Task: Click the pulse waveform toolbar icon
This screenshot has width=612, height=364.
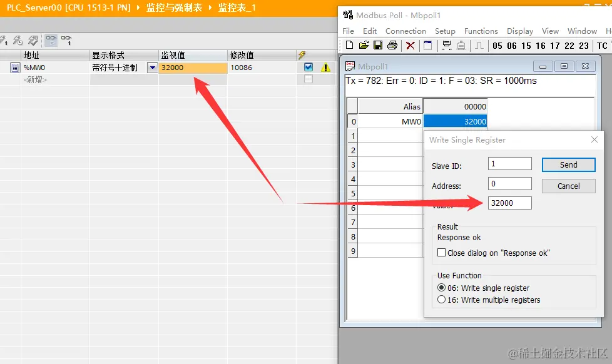Action: pyautogui.click(x=479, y=46)
